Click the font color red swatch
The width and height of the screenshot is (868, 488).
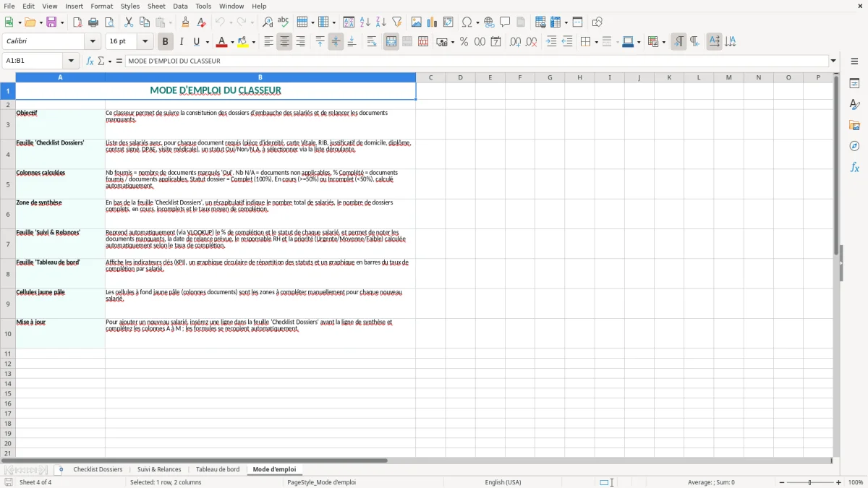(221, 42)
